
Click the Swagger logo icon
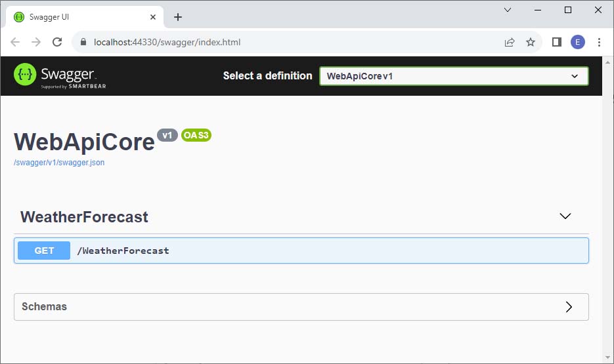25,75
